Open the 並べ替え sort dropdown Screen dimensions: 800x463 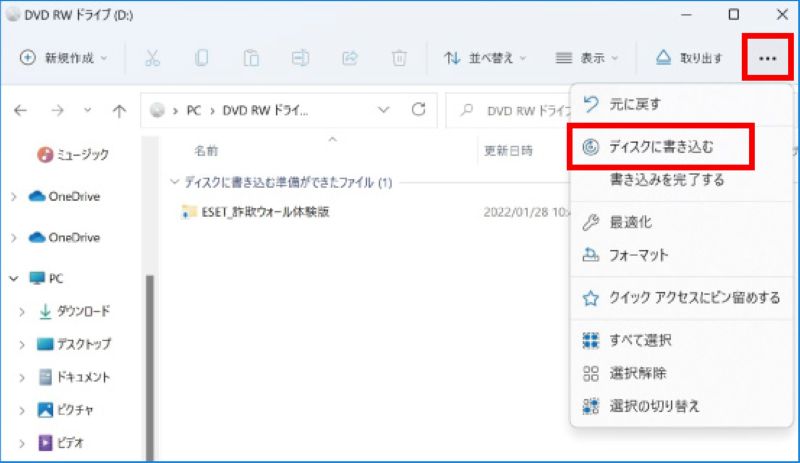(485, 58)
